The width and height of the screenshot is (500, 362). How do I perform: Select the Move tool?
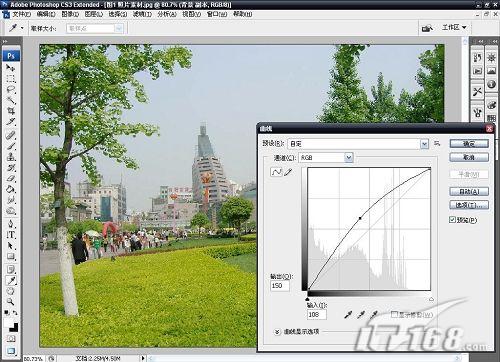pyautogui.click(x=11, y=68)
